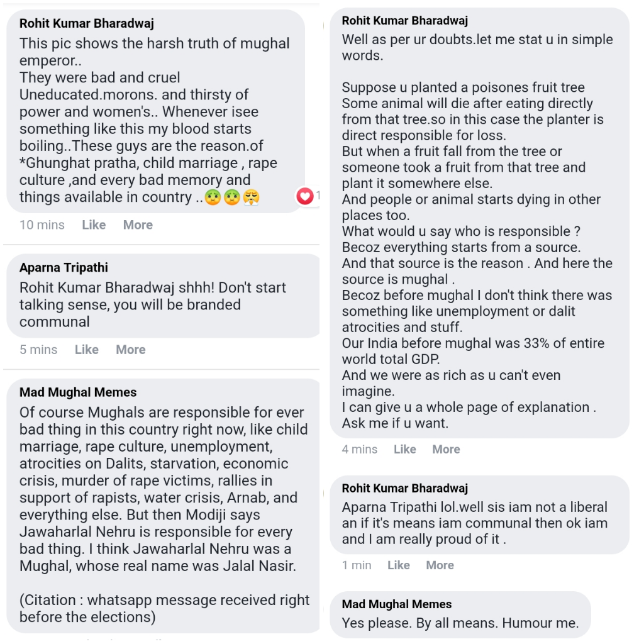The image size is (644, 644).
Task: Open More options under Aparna's 5 mins comment
Action: pos(131,350)
